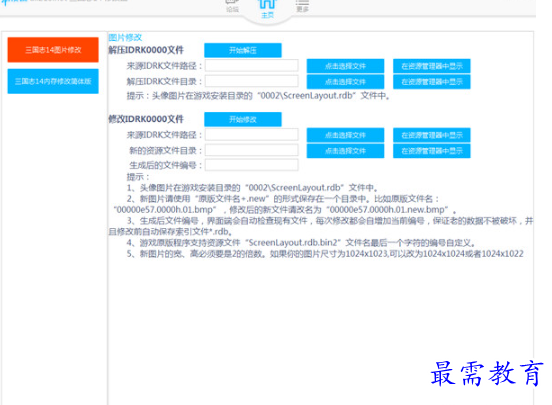552x405 pixels.
Task: Go to the 主页 home icon
Action: click(x=267, y=8)
